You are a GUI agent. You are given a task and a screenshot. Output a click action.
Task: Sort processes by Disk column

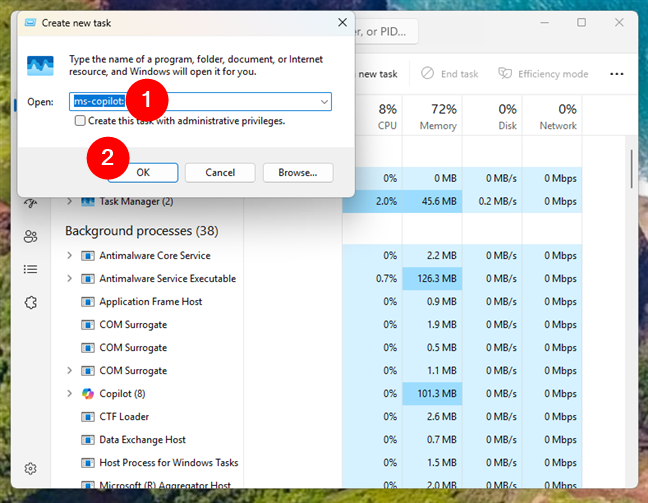click(x=492, y=116)
